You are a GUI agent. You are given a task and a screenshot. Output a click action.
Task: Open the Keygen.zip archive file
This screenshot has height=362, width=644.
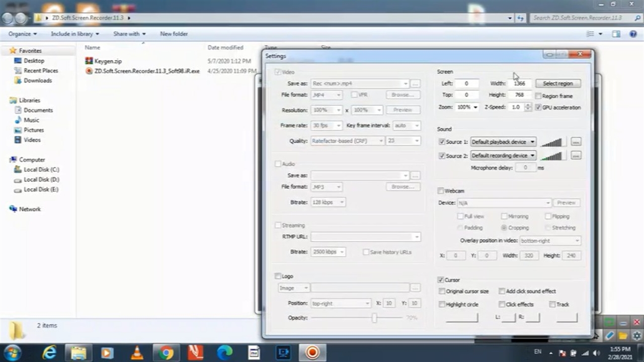pos(108,61)
